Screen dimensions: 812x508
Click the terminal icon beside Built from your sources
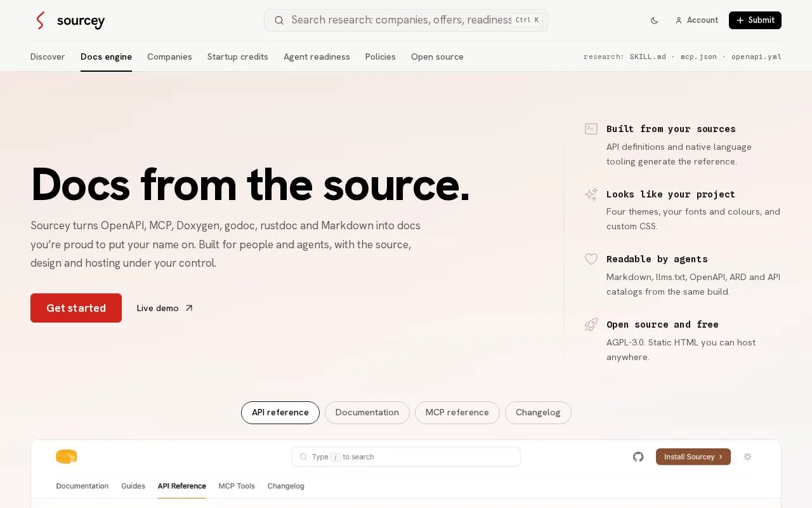click(x=591, y=129)
